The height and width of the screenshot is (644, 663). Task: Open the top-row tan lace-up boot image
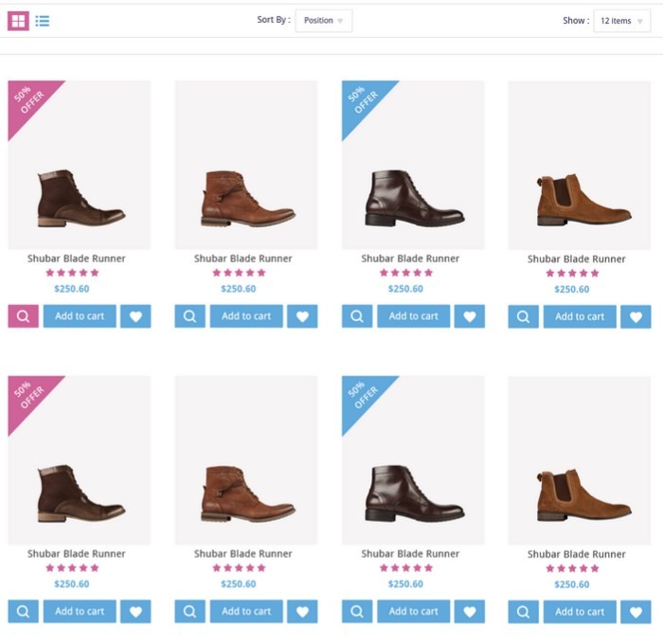point(246,165)
